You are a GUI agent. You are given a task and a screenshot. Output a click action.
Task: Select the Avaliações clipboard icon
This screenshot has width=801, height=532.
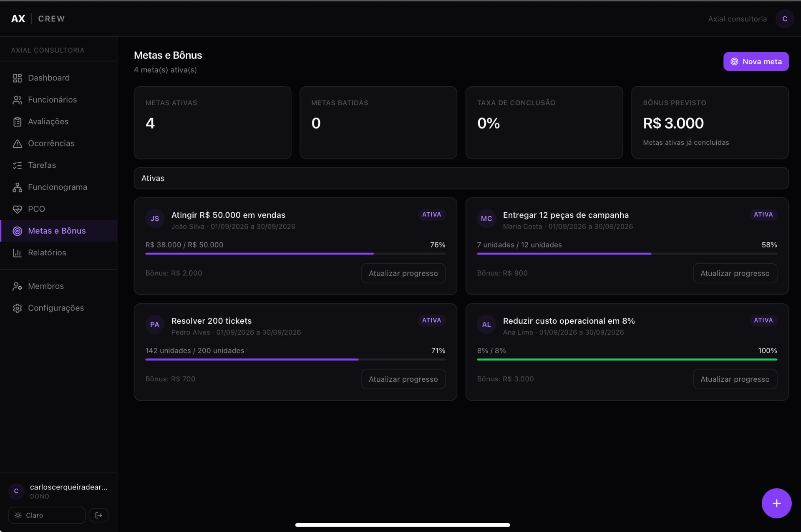(x=17, y=122)
